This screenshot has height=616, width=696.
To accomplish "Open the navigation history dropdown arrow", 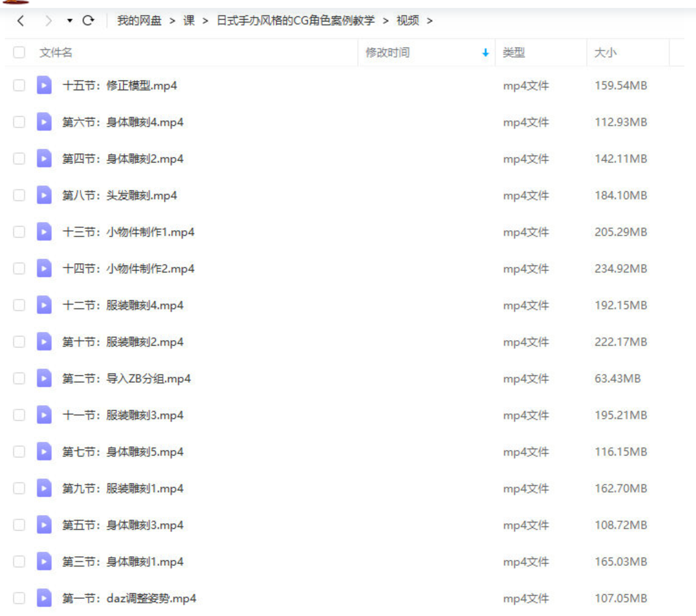I will [x=70, y=21].
